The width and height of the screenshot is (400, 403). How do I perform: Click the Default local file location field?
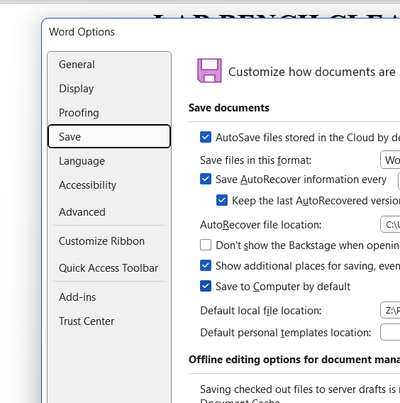pos(390,310)
